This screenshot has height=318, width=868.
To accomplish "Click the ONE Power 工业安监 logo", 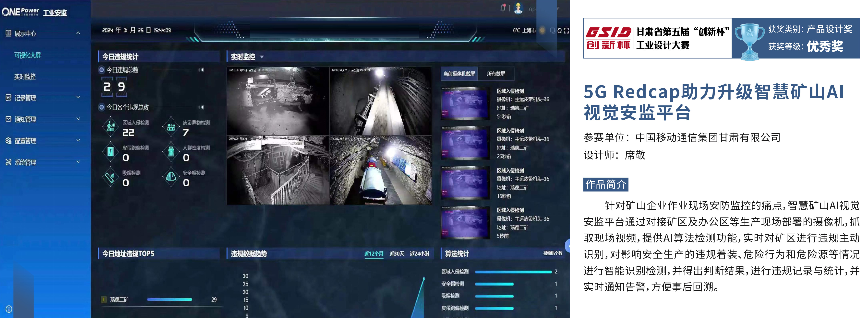I will [x=34, y=12].
